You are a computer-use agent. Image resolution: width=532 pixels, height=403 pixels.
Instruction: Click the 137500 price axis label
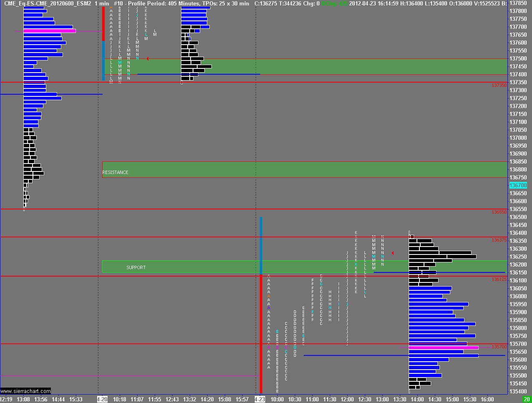tap(518, 58)
